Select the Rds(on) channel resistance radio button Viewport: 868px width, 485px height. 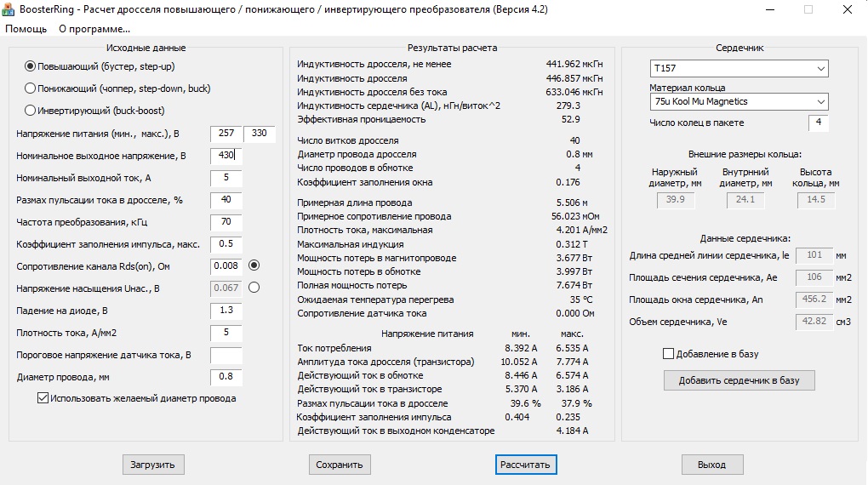pyautogui.click(x=254, y=265)
